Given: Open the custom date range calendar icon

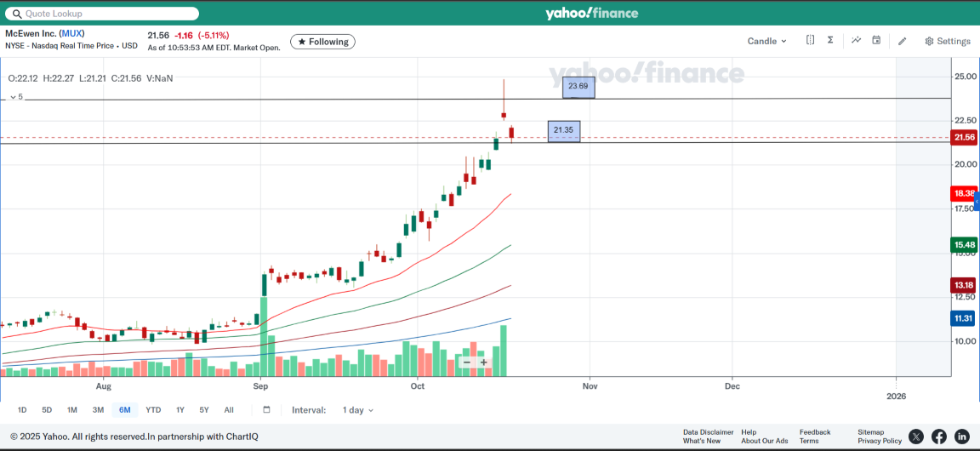Looking at the screenshot, I should (266, 409).
